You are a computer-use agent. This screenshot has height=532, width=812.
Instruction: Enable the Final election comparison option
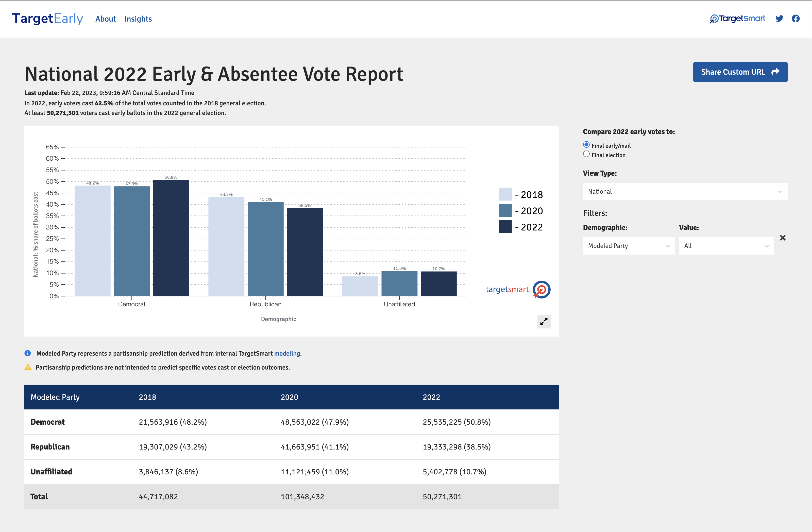point(587,155)
